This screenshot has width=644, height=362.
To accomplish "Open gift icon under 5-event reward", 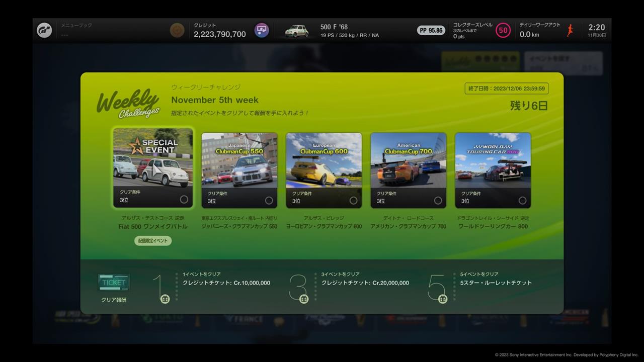I will pos(443,299).
